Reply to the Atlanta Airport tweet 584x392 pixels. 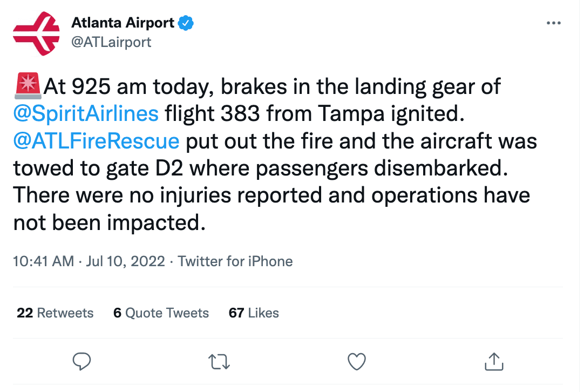81,361
